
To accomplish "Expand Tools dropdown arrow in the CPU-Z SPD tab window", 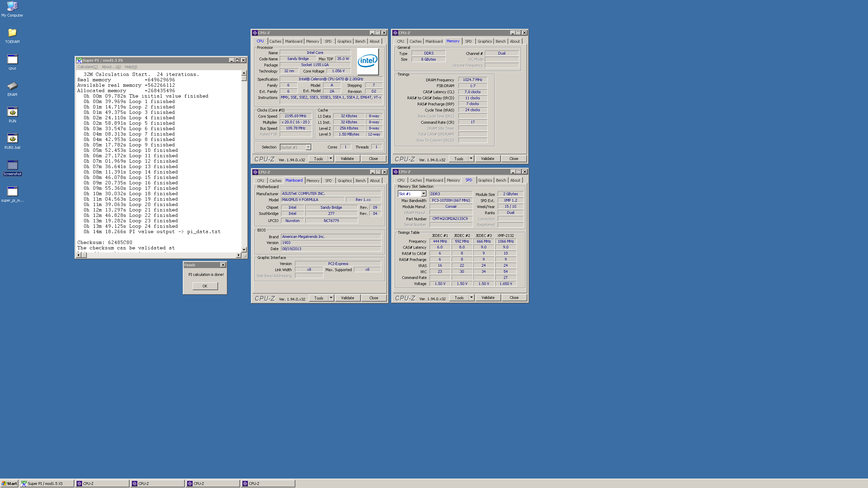I will click(471, 298).
